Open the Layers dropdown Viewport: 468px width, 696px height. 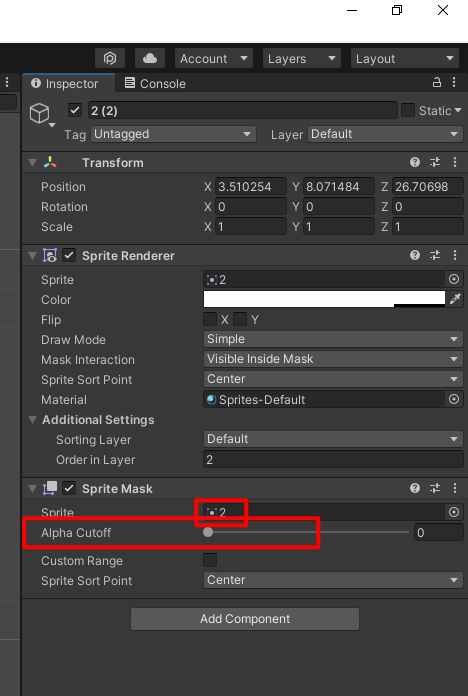[302, 59]
